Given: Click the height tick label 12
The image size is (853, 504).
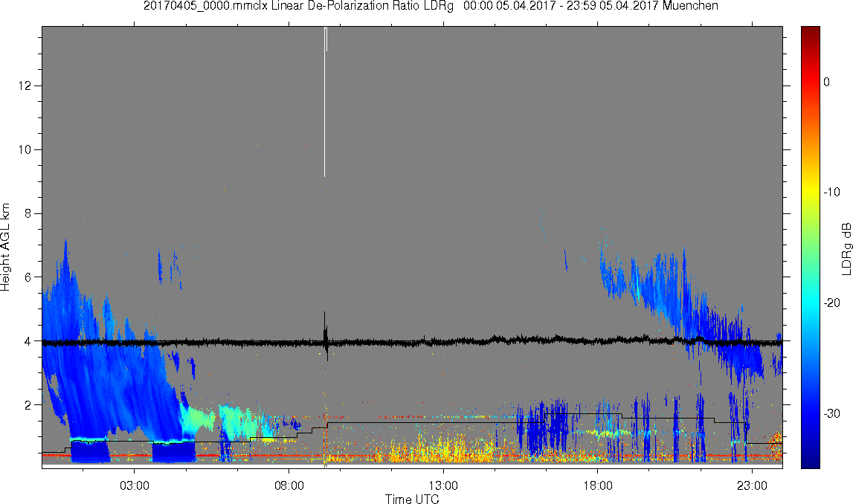Looking at the screenshot, I should pos(25,86).
